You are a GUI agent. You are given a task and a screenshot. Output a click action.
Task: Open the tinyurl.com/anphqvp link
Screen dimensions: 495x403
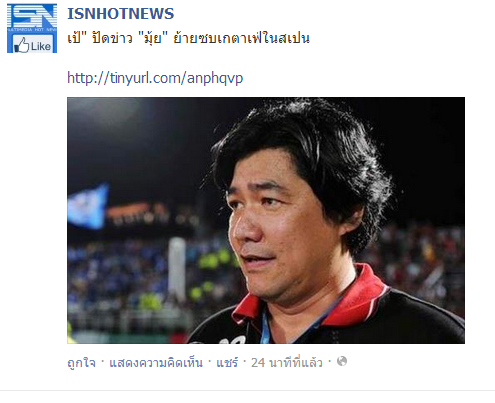(x=155, y=78)
